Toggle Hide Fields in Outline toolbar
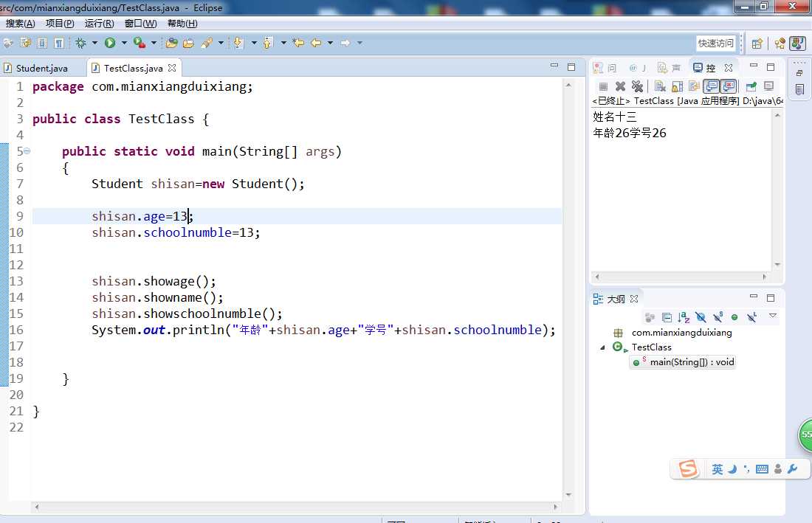The width and height of the screenshot is (812, 523). tap(701, 317)
